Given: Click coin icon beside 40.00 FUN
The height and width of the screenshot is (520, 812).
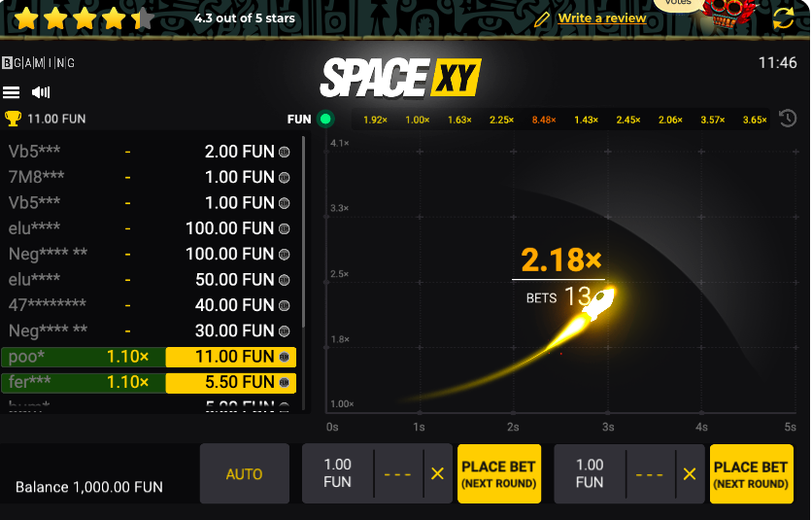Looking at the screenshot, I should 285,305.
